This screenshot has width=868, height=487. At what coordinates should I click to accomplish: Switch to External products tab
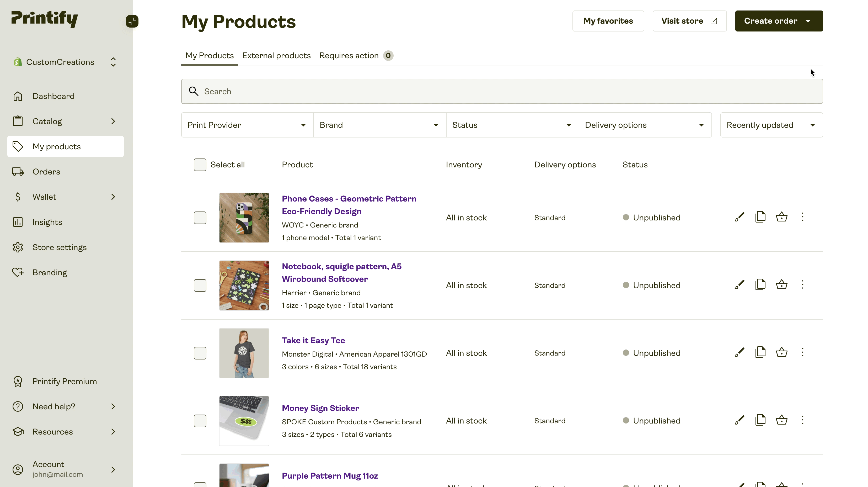(x=276, y=56)
